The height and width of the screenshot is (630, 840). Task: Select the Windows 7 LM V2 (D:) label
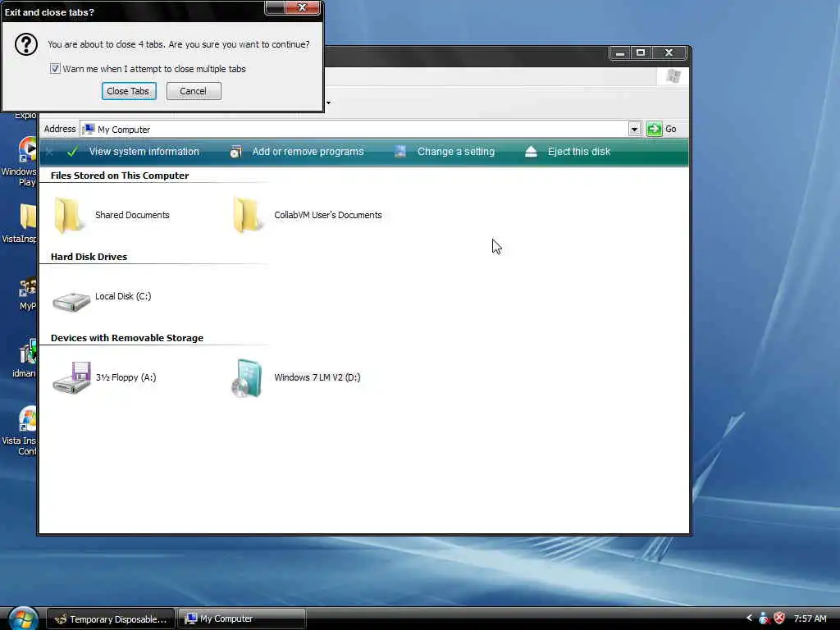(317, 377)
